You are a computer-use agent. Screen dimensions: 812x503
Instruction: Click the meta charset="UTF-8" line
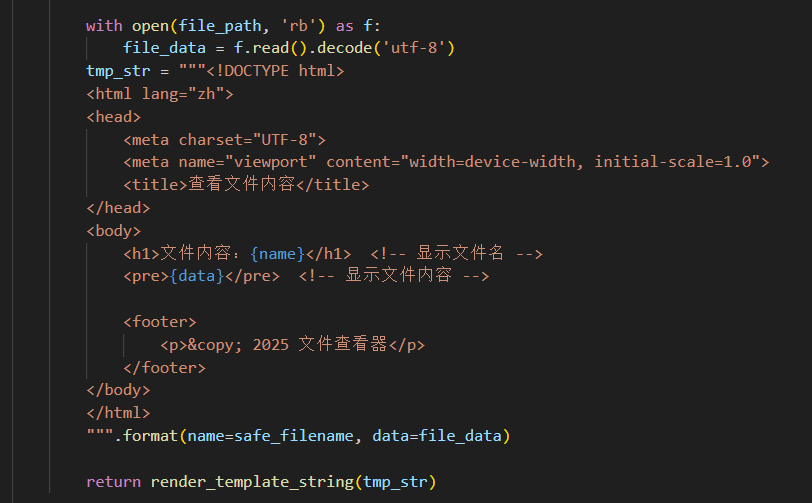click(224, 139)
